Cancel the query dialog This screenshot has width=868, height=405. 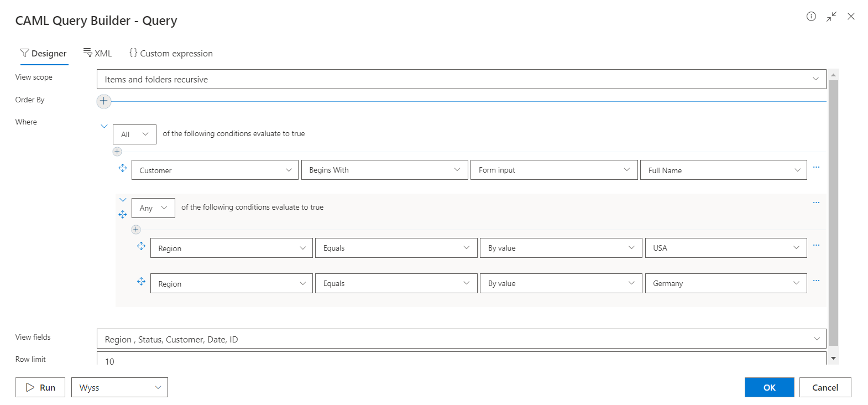click(x=825, y=387)
